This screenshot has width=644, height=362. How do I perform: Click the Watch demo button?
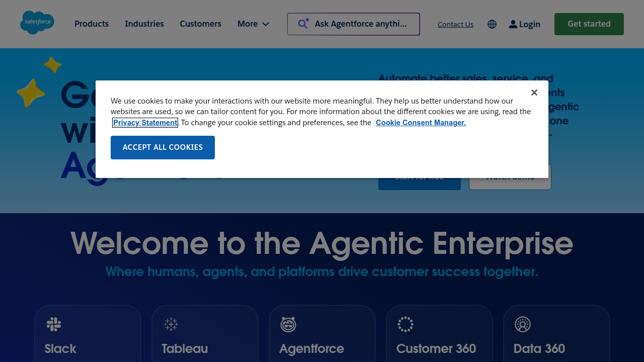pyautogui.click(x=510, y=184)
